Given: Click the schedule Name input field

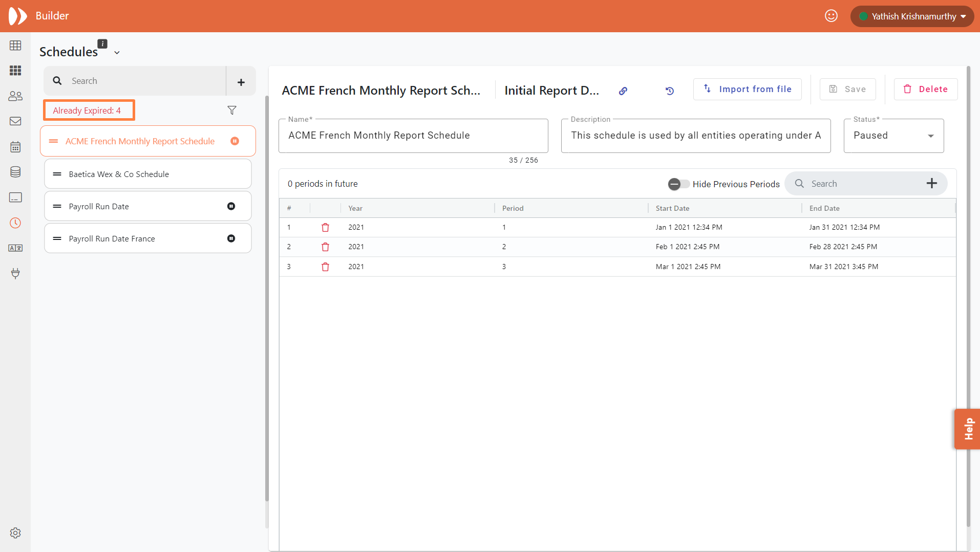Looking at the screenshot, I should click(413, 136).
